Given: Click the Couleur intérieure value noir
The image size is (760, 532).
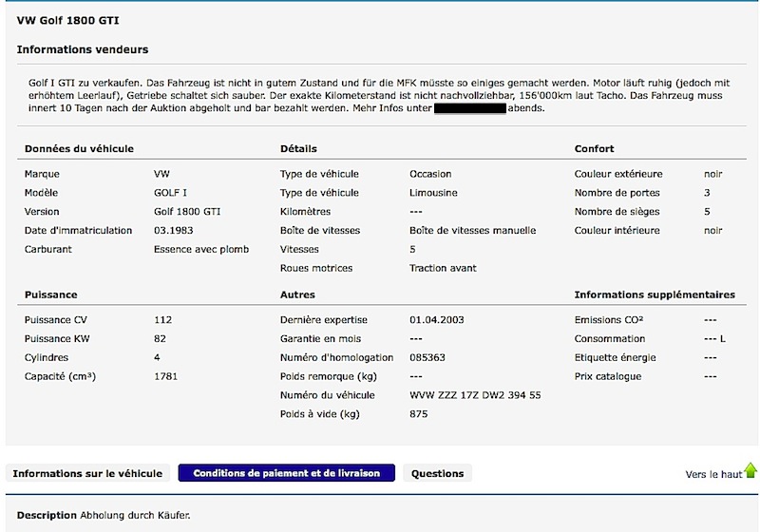Looking at the screenshot, I should 713,231.
